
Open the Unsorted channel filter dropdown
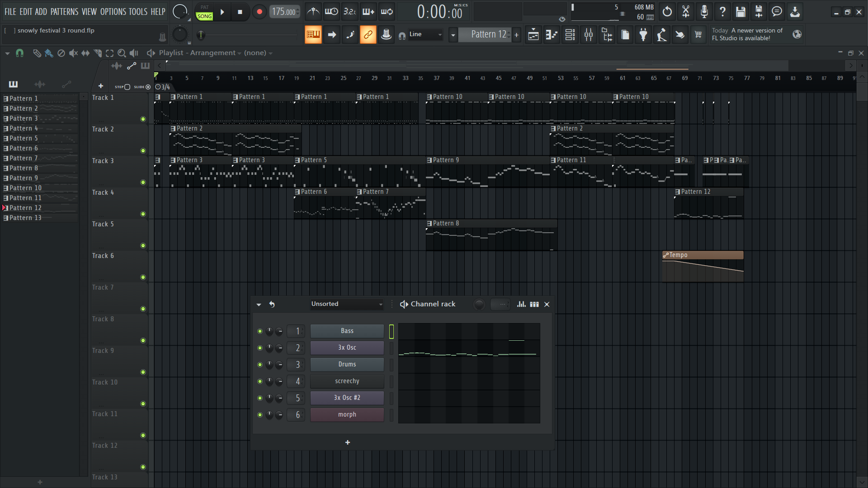click(x=347, y=304)
